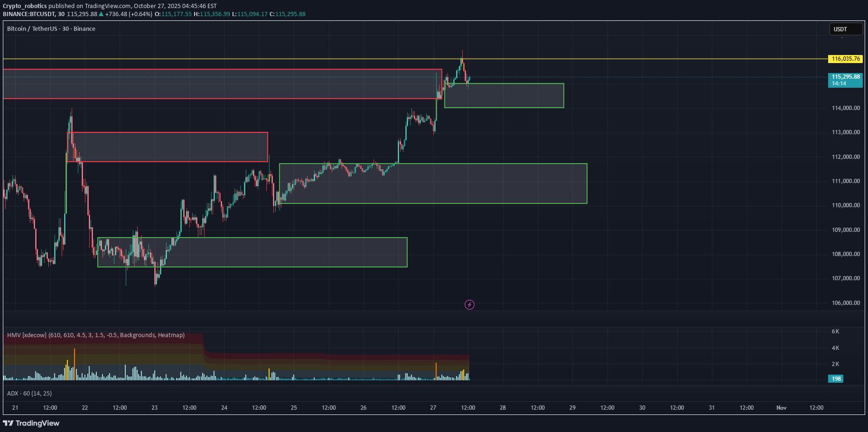Click the date label 24 on time axis
This screenshot has width=868, height=432.
point(224,408)
